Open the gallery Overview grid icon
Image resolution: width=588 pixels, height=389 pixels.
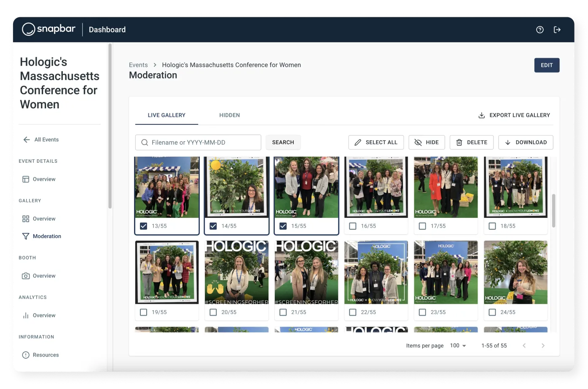pyautogui.click(x=26, y=218)
